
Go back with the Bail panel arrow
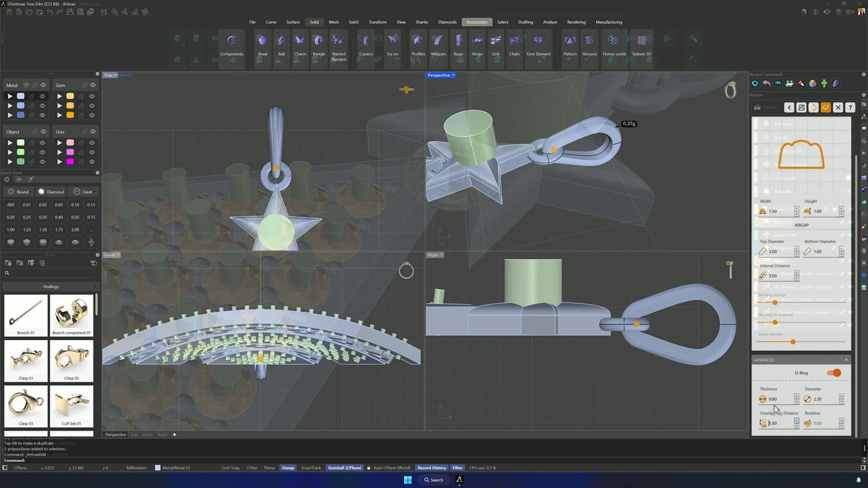[789, 108]
